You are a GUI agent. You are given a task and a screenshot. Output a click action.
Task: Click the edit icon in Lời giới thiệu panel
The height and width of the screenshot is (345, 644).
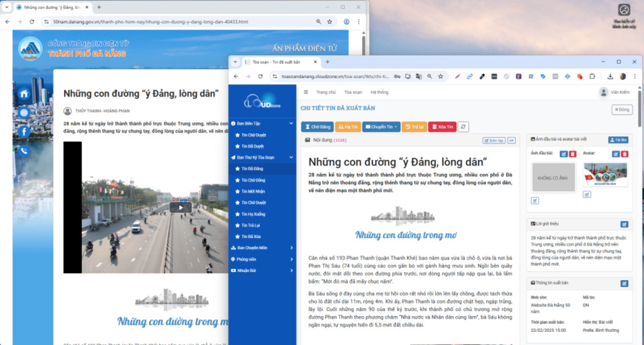625,224
